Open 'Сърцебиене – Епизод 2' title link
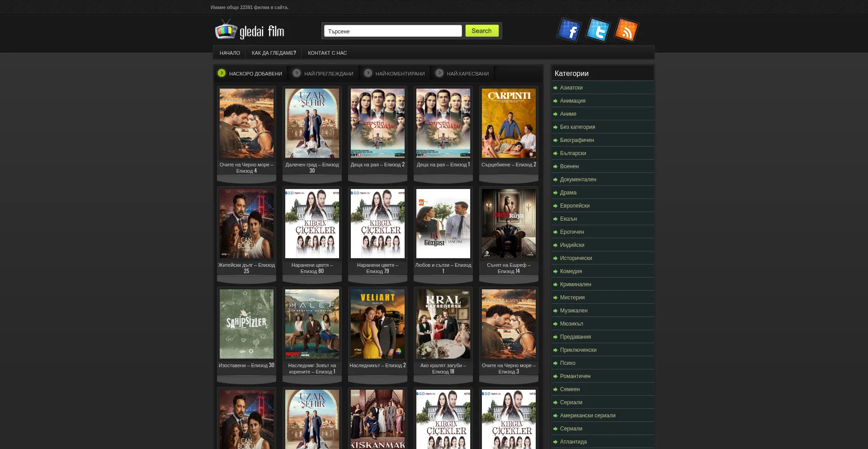 (x=509, y=165)
